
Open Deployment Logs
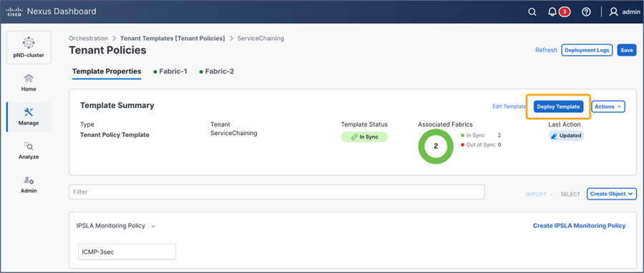point(587,50)
